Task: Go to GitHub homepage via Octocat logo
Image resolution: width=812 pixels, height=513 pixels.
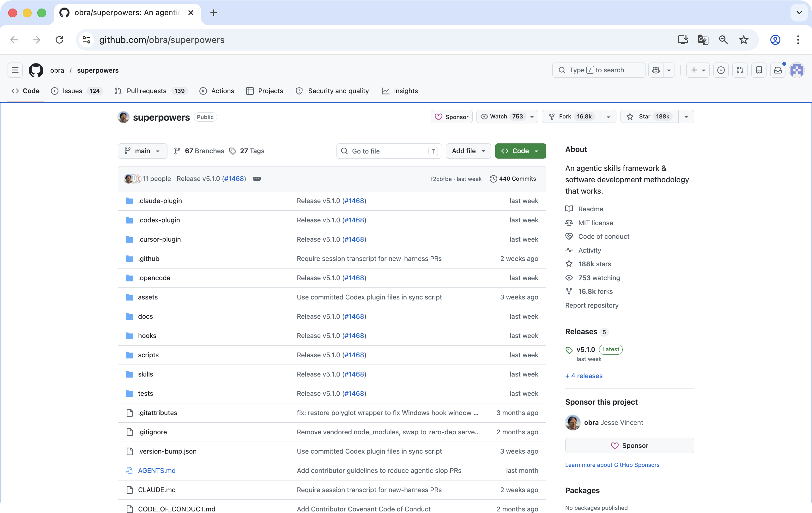Action: pos(36,70)
